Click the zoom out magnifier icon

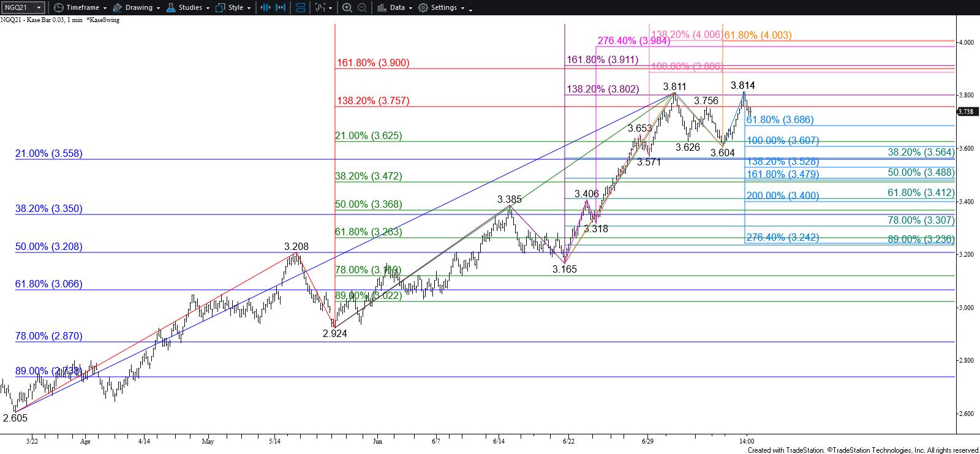click(x=362, y=7)
